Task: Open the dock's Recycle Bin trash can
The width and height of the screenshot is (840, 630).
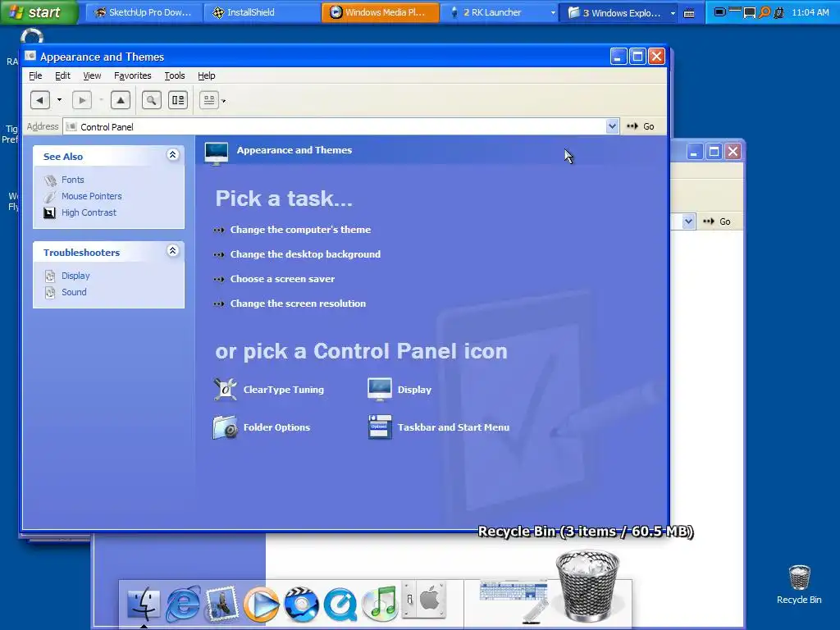Action: click(587, 586)
